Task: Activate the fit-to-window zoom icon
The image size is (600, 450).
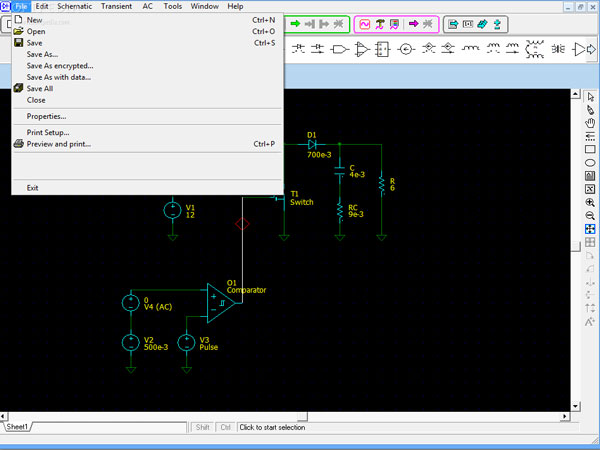Action: tap(590, 228)
